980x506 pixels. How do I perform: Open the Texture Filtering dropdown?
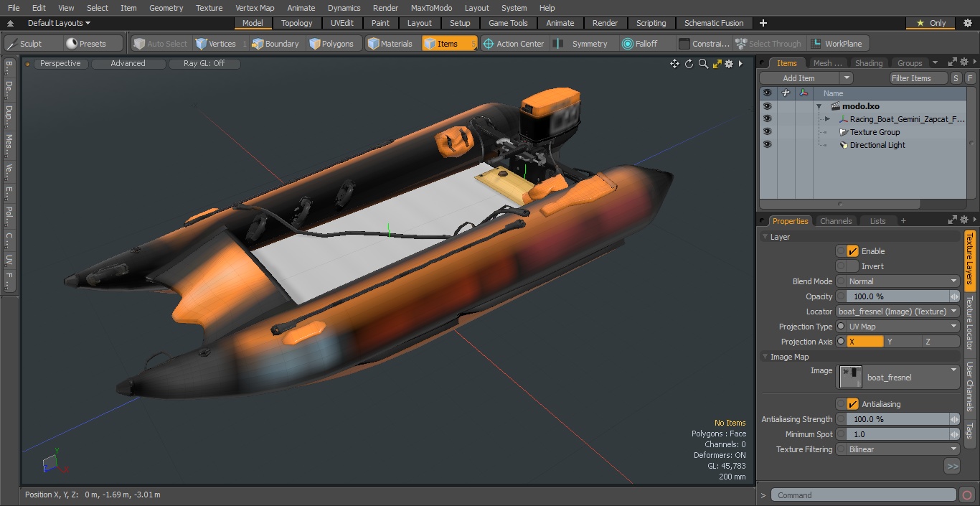pyautogui.click(x=903, y=449)
